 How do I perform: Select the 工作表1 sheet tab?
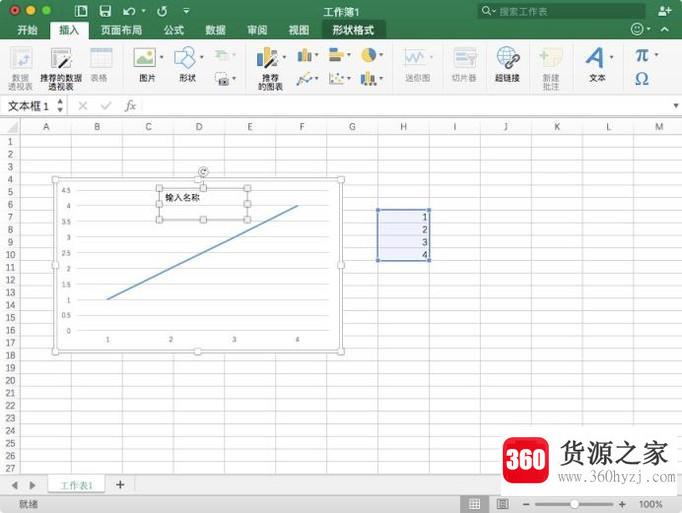coord(77,485)
